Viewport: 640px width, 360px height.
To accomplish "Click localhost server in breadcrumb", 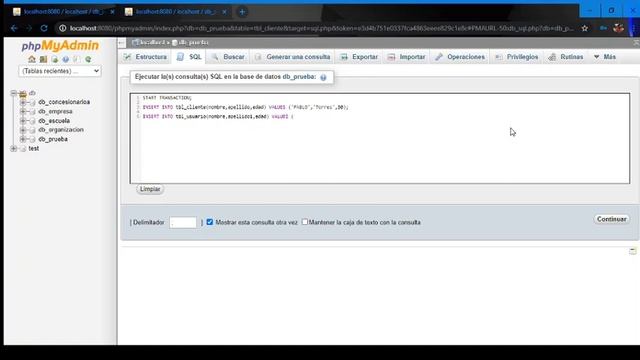I will [x=152, y=42].
